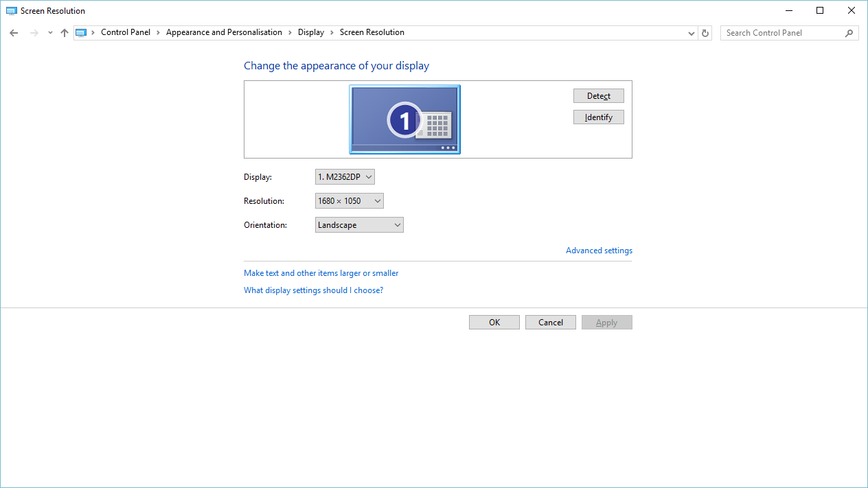Click the Detect button
The width and height of the screenshot is (868, 488).
[x=599, y=96]
